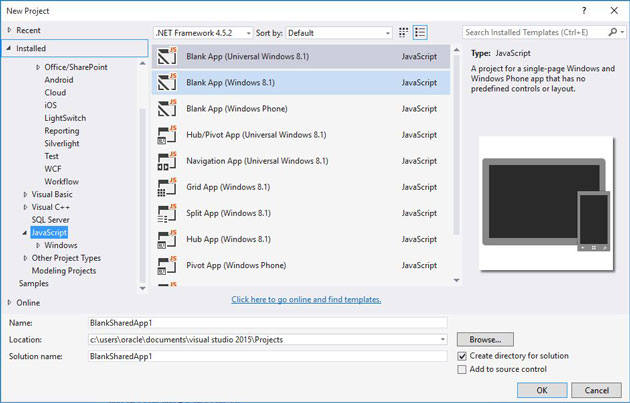Open the dialog help question mark

click(584, 11)
